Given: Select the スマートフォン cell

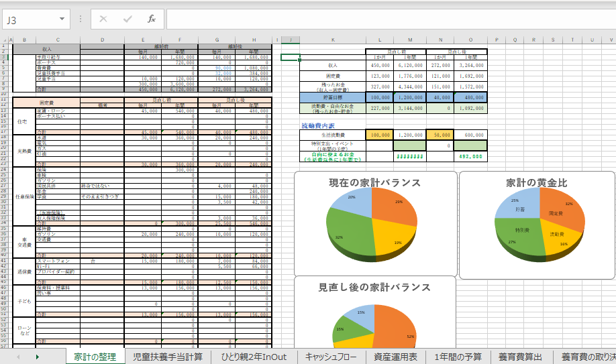Looking at the screenshot, I should 58,261.
